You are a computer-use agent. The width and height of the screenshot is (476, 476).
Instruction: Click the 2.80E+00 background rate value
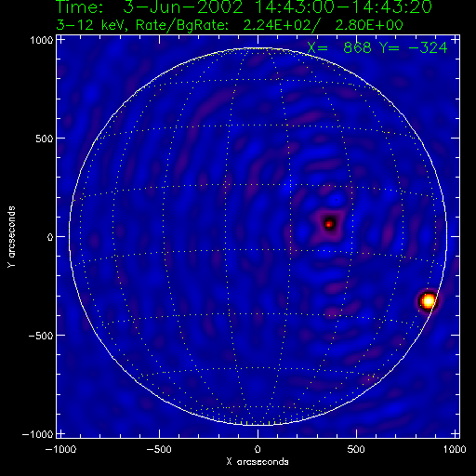tap(369, 25)
